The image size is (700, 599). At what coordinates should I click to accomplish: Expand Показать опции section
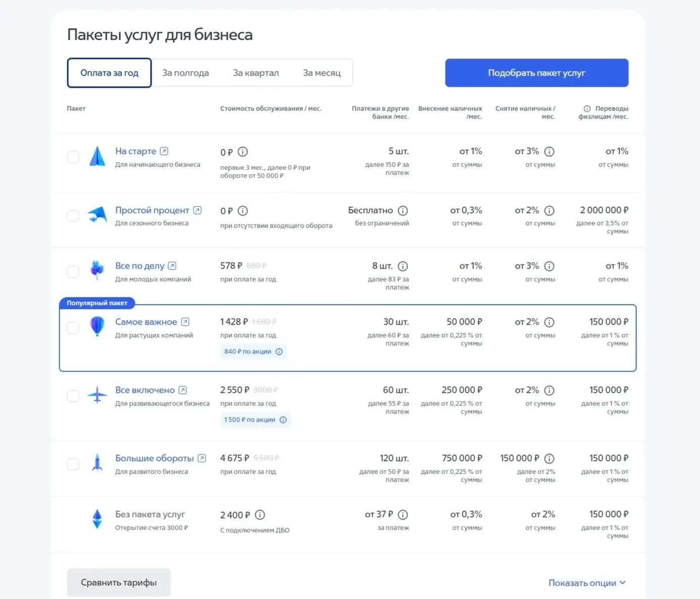[587, 583]
